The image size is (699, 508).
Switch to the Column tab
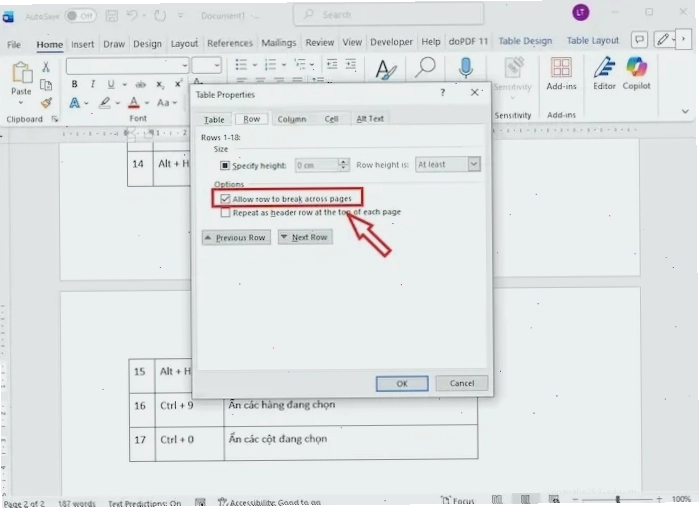tap(292, 119)
